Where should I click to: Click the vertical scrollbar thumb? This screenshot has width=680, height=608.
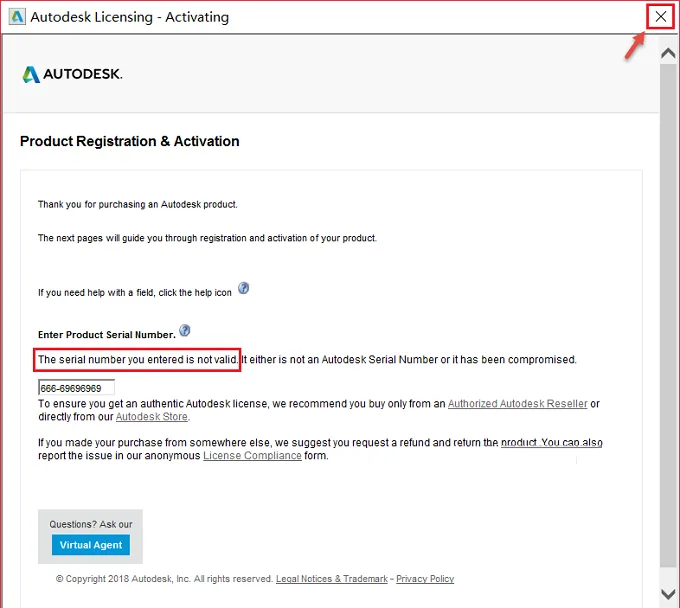668,315
